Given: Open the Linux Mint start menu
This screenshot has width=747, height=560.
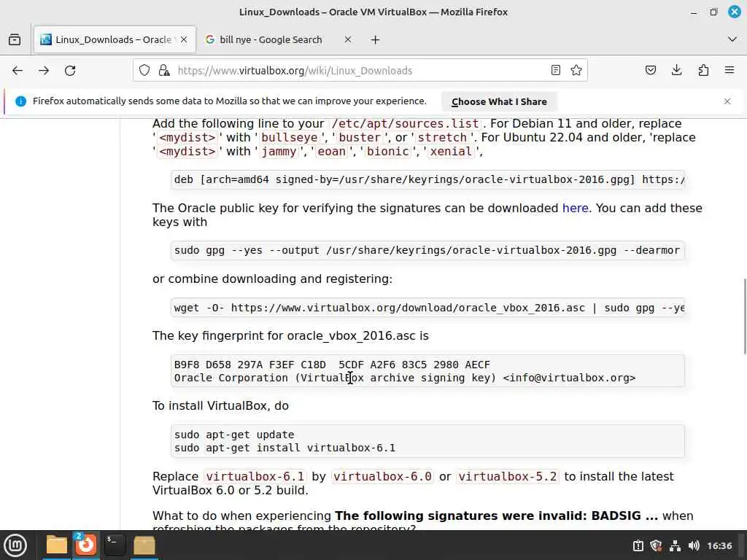Looking at the screenshot, I should [15, 545].
